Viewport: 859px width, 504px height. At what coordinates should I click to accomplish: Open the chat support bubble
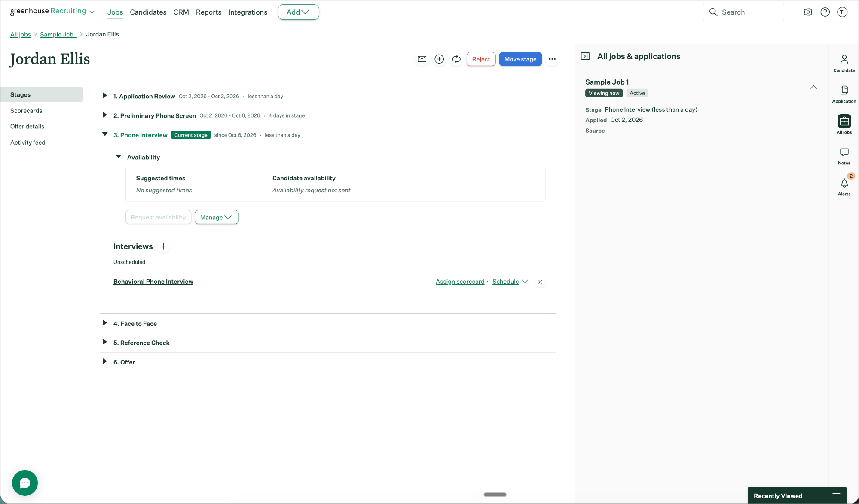[x=25, y=483]
